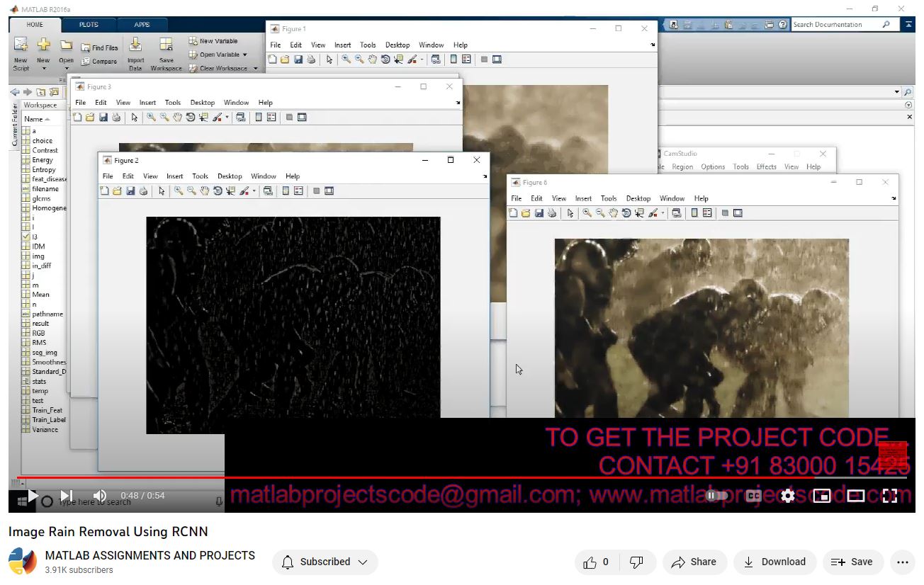
Task: Click Rotate 3D icon in Figure 6 toolbar
Action: (x=626, y=213)
